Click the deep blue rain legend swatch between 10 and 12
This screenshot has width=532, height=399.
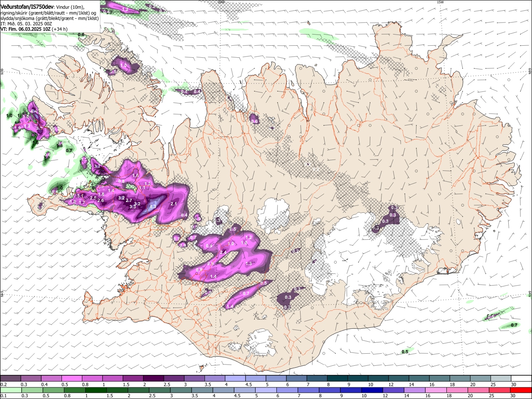coord(372,390)
